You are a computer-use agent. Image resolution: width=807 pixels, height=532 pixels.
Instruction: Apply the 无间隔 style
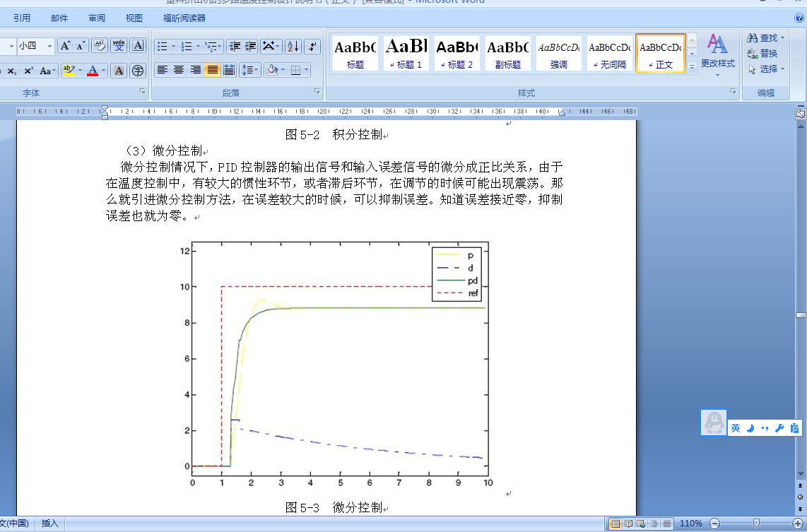point(609,54)
